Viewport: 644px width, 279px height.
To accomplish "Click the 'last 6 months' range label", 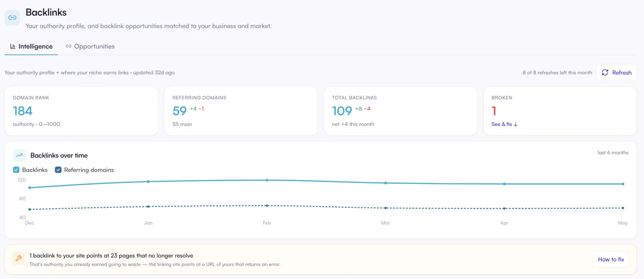I will (613, 153).
